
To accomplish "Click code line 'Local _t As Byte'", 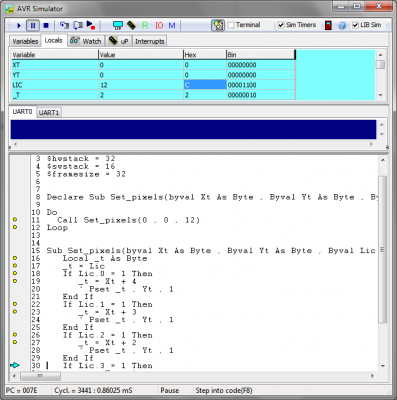I will pos(105,258).
